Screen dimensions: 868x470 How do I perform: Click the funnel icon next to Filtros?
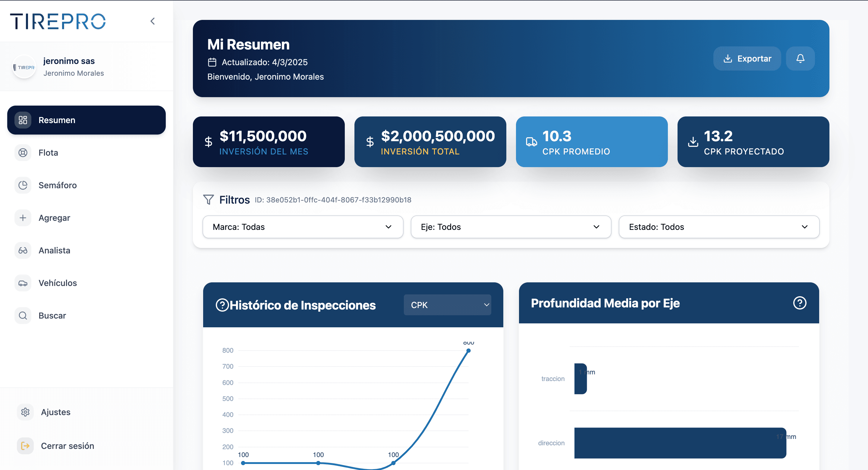point(209,200)
